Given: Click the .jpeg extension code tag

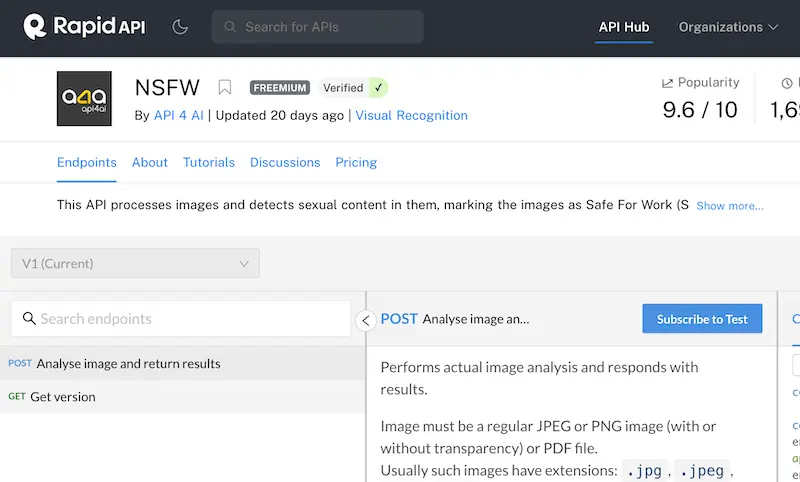Looking at the screenshot, I should (702, 470).
